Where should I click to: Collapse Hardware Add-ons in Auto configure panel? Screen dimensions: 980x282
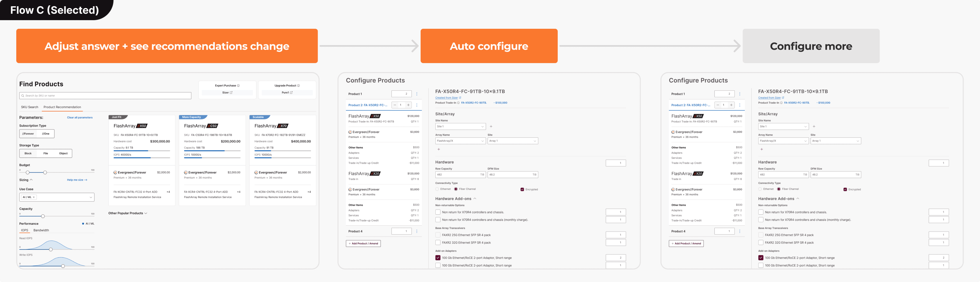pyautogui.click(x=475, y=199)
